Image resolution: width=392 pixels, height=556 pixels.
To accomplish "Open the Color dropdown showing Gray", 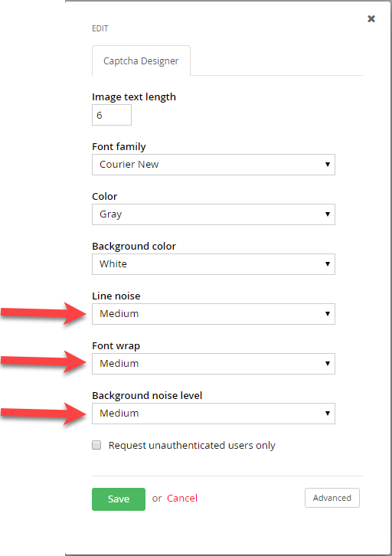I will click(214, 214).
